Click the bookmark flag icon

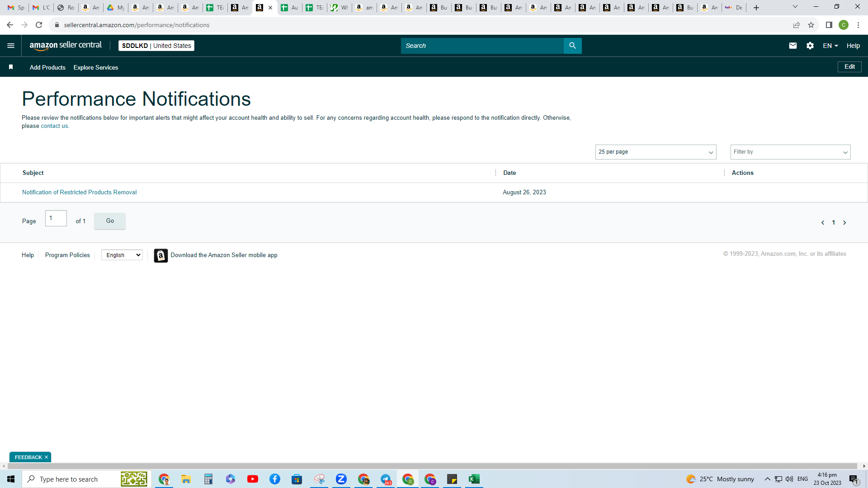(x=11, y=67)
